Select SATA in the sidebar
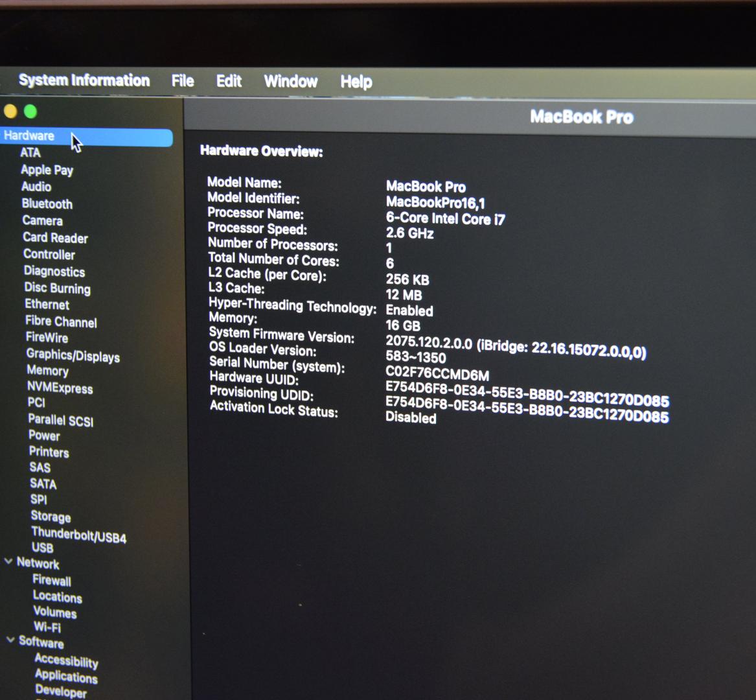 click(x=43, y=484)
